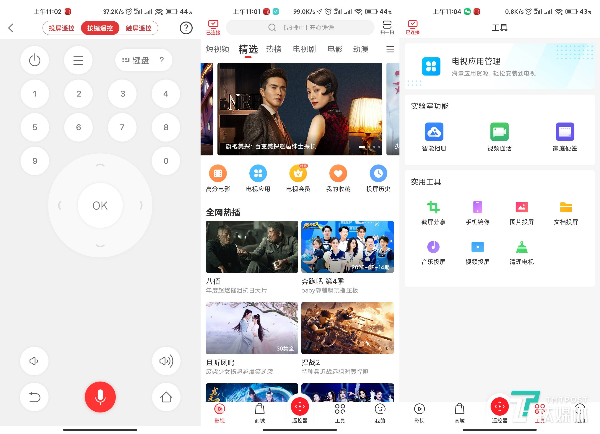Open the play-circle video tab in the 工具 screen's bottom bar
The height and width of the screenshot is (434, 600).
point(419,412)
